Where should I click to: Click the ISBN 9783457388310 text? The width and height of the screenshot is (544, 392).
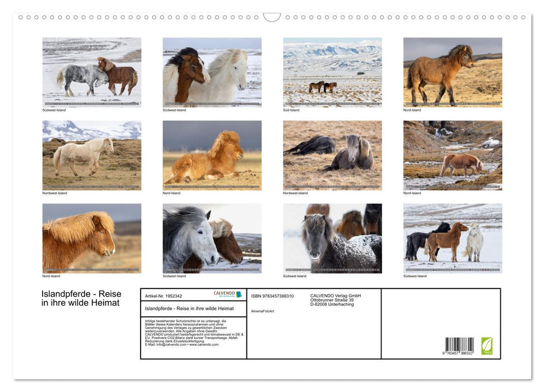click(x=272, y=296)
